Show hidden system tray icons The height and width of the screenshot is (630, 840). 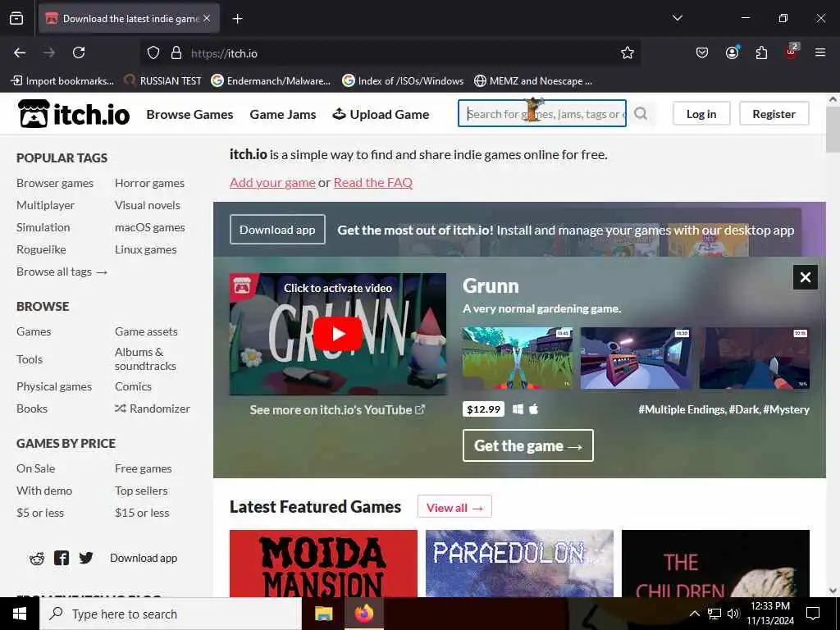tap(694, 614)
